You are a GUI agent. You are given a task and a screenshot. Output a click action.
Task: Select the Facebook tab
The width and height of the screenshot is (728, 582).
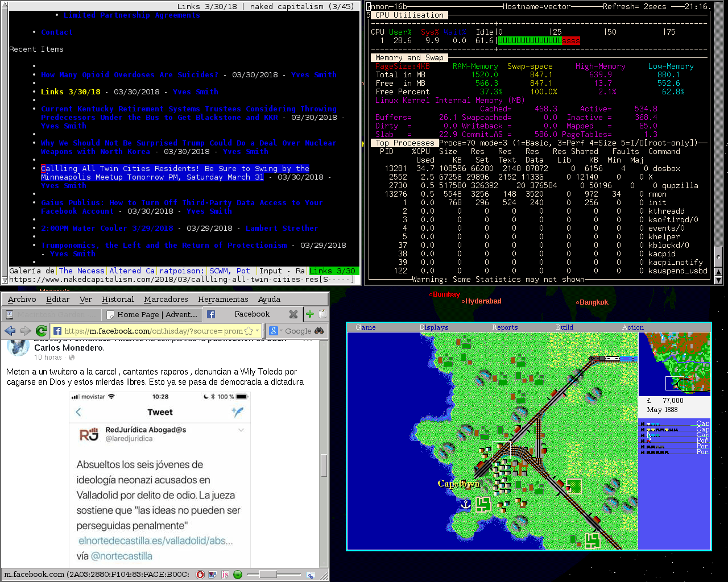(x=252, y=314)
